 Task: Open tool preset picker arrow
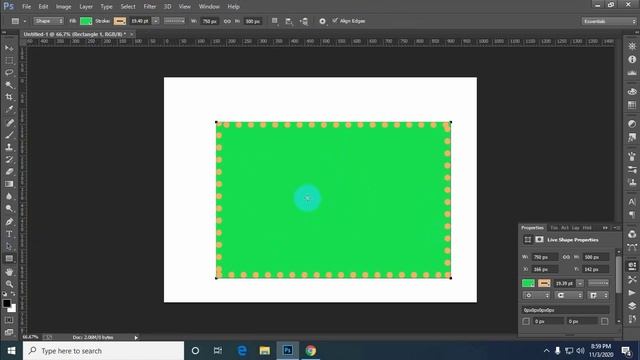pos(24,21)
